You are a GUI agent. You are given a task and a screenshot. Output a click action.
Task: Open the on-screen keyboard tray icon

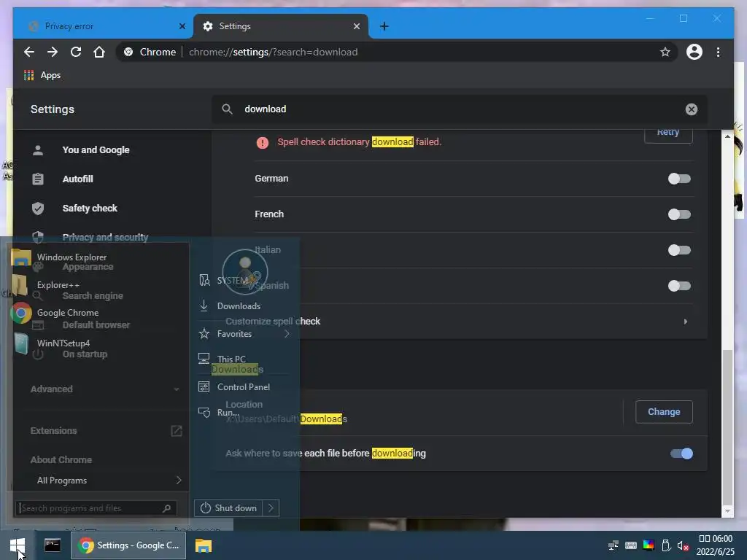pyautogui.click(x=631, y=545)
